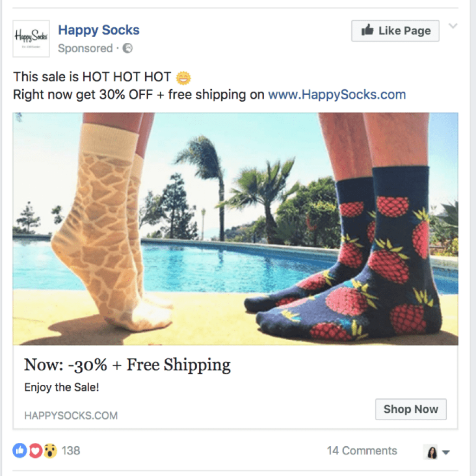Open the 14 Comments link

(362, 450)
